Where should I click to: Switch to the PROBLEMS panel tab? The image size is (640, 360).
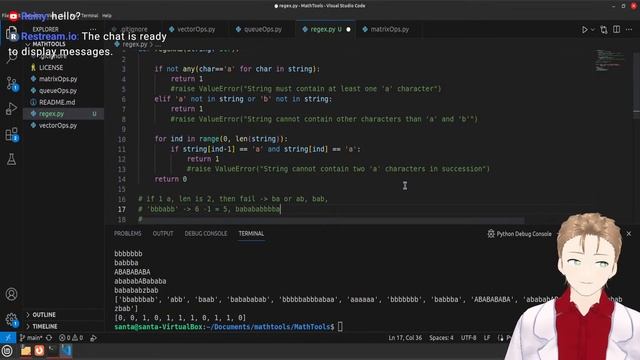tap(127, 233)
